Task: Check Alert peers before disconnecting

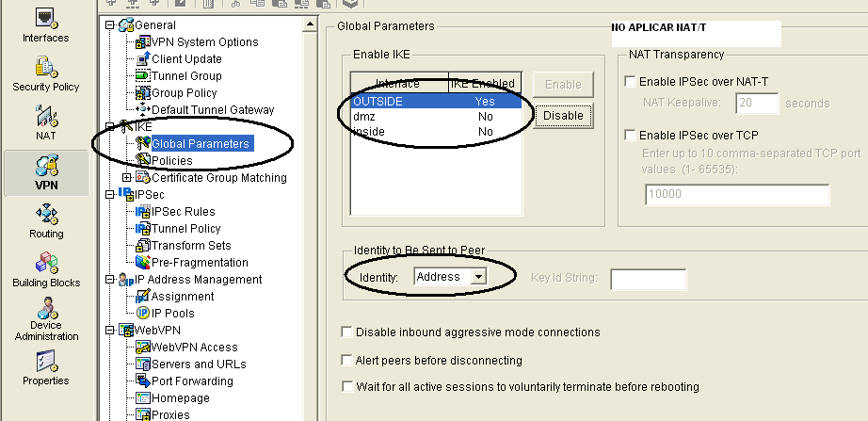Action: [x=347, y=360]
